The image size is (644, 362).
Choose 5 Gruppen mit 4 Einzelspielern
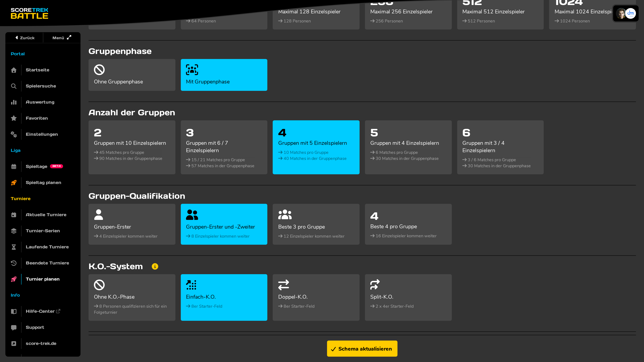pyautogui.click(x=408, y=147)
